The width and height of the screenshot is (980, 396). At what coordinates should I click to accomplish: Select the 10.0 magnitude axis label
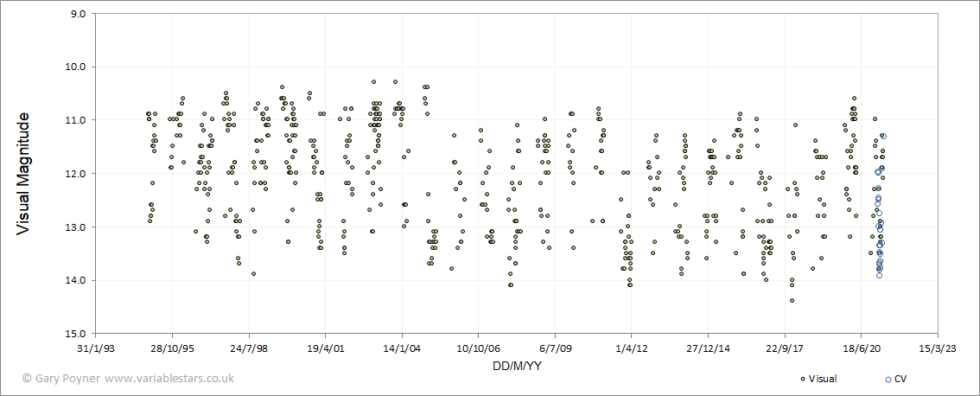coord(76,67)
